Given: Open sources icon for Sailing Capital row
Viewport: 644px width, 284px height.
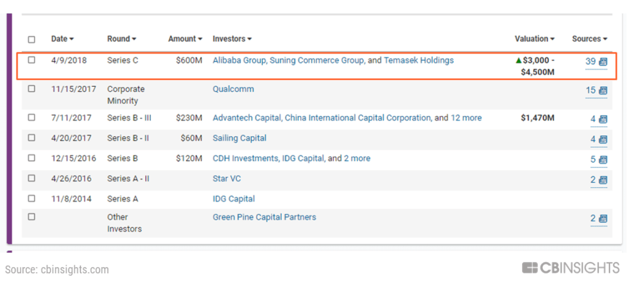Looking at the screenshot, I should pyautogui.click(x=603, y=140).
